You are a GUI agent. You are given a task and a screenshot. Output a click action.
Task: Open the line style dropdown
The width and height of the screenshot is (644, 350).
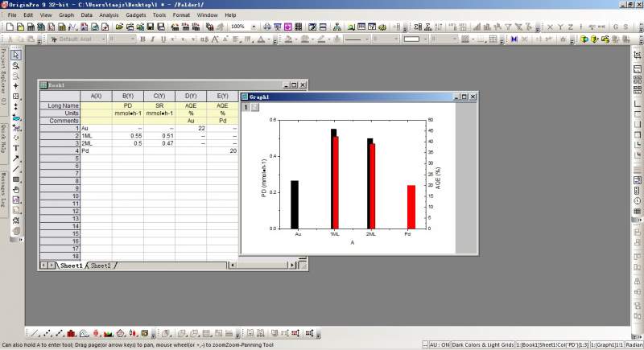(x=366, y=39)
